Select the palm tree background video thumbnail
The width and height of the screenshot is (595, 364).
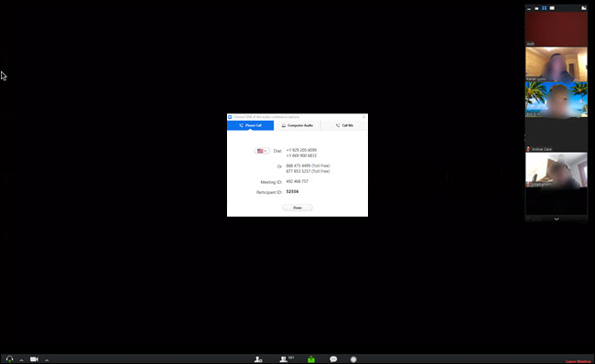pyautogui.click(x=557, y=100)
